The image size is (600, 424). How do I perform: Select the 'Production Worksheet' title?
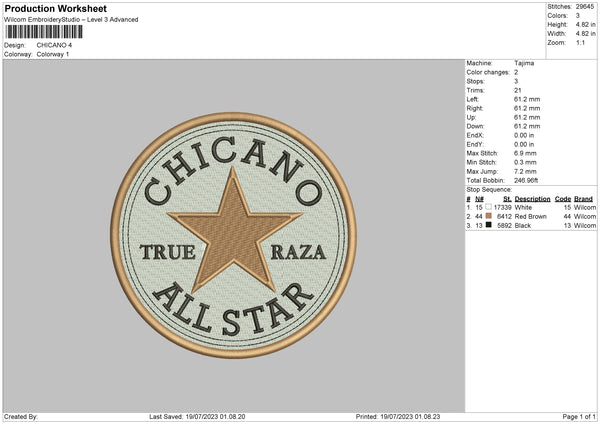point(55,8)
